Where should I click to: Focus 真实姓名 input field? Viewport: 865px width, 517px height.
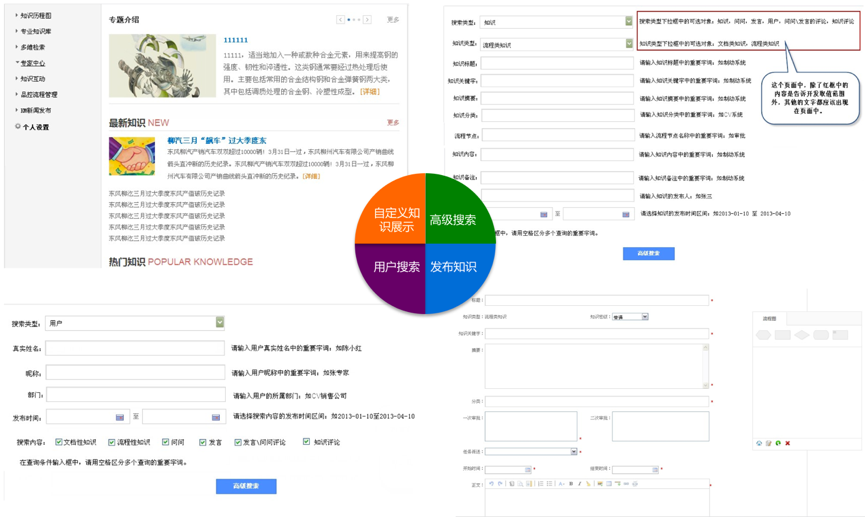(x=135, y=348)
